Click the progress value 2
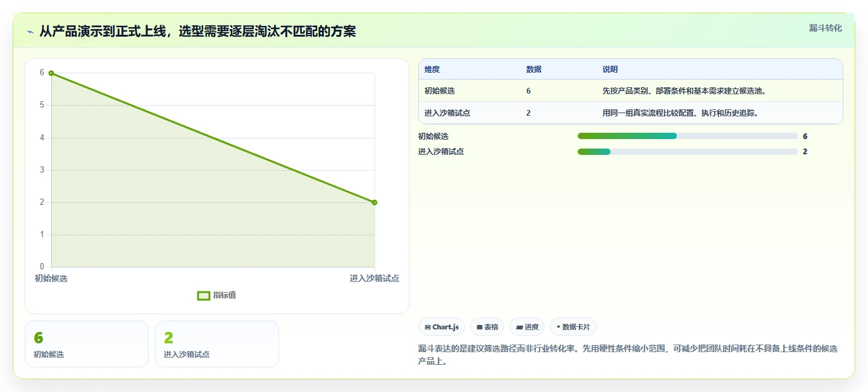The height and width of the screenshot is (392, 868). [x=805, y=152]
